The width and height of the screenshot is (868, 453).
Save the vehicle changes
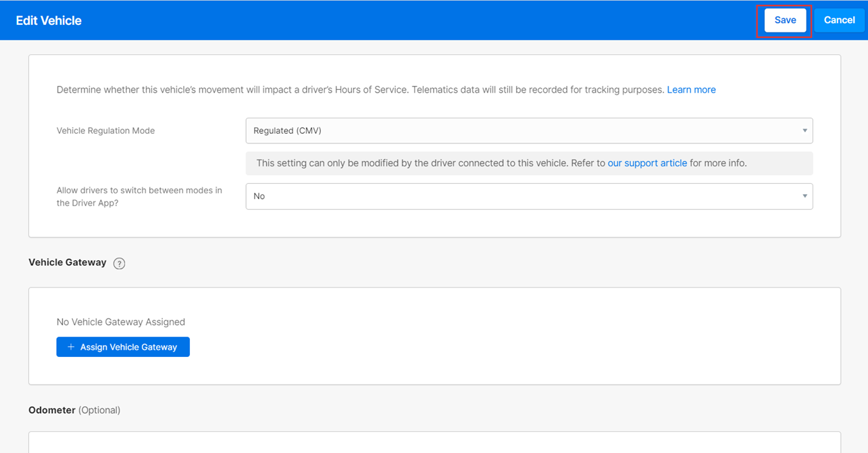pos(784,20)
